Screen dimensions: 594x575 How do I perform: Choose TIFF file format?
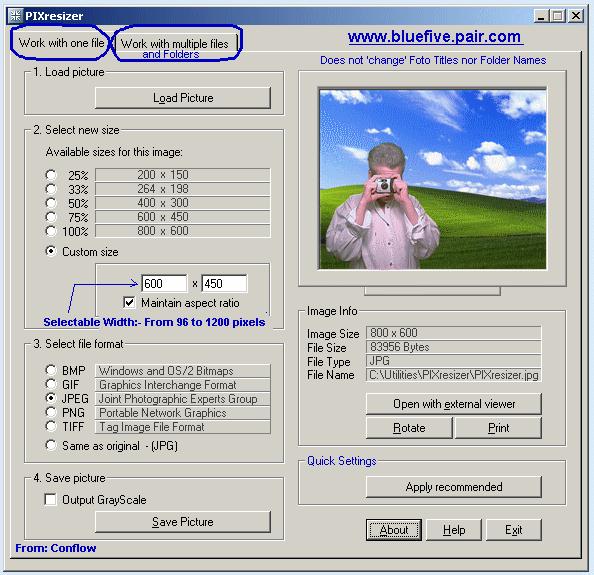(x=51, y=426)
